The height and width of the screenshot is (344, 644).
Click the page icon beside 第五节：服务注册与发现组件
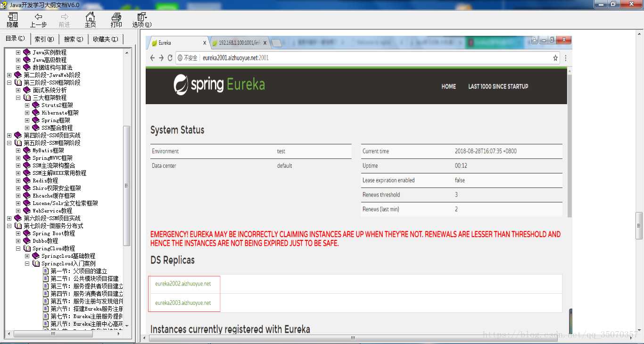pos(46,301)
